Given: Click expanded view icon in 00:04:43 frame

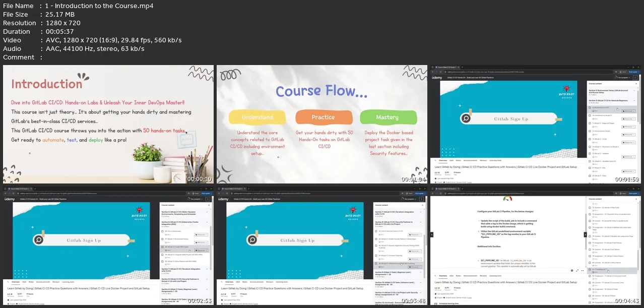Looking at the screenshot, I should tap(583, 271).
